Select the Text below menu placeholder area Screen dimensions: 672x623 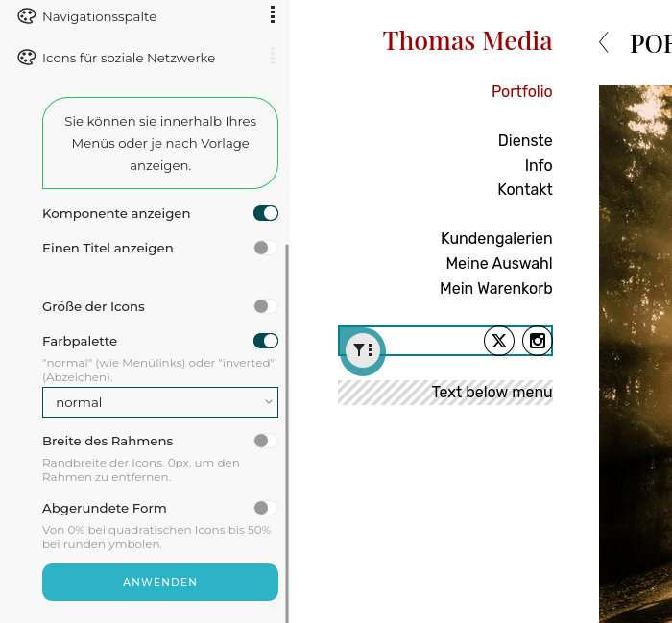445,392
